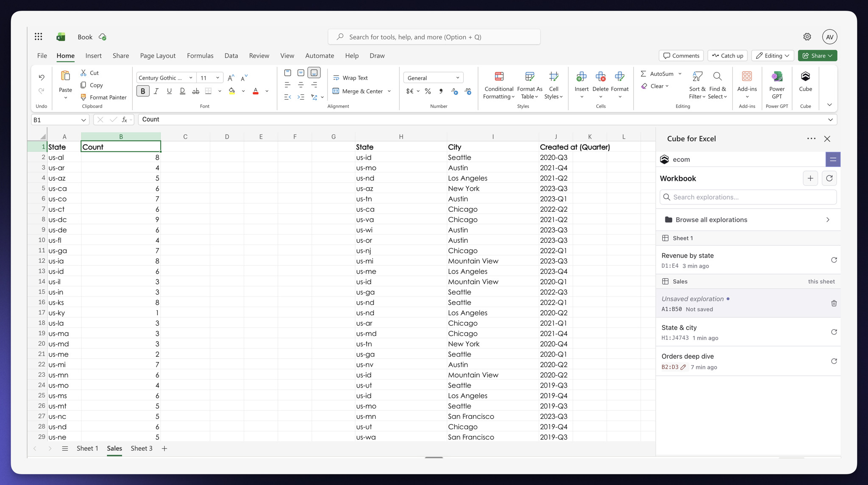Apply the red font color
This screenshot has width=868, height=485.
click(x=256, y=91)
